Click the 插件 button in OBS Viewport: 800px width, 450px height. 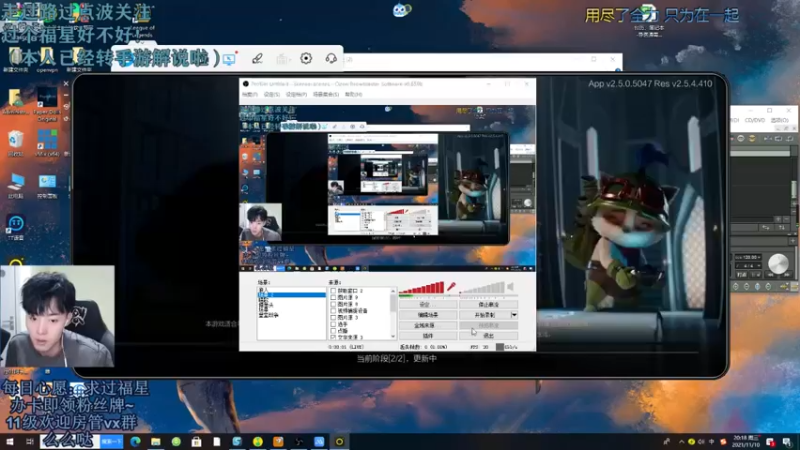pos(427,336)
